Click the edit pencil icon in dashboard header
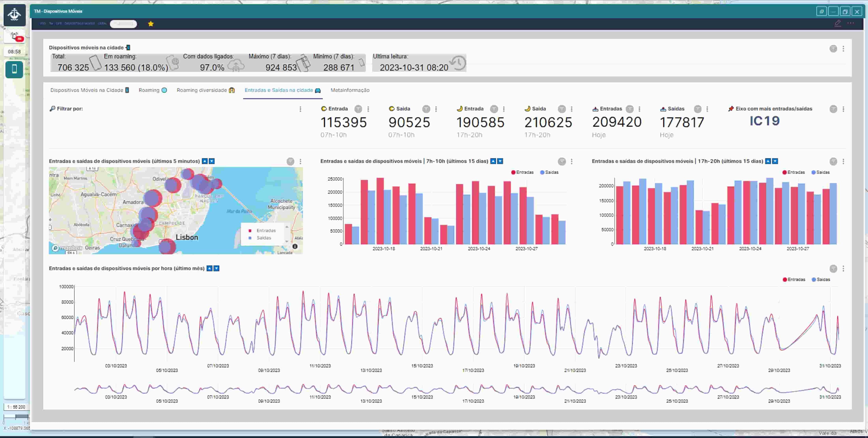Image resolution: width=868 pixels, height=438 pixels. [x=838, y=23]
